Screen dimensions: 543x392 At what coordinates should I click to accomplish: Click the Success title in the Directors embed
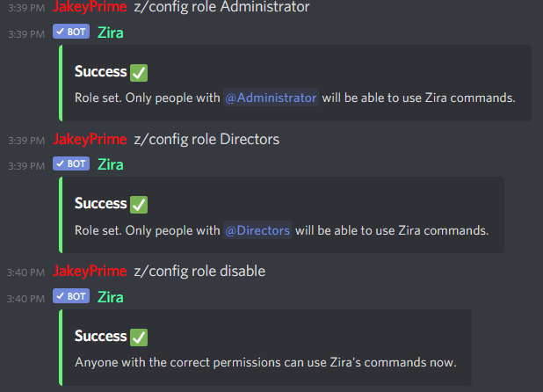pos(101,203)
